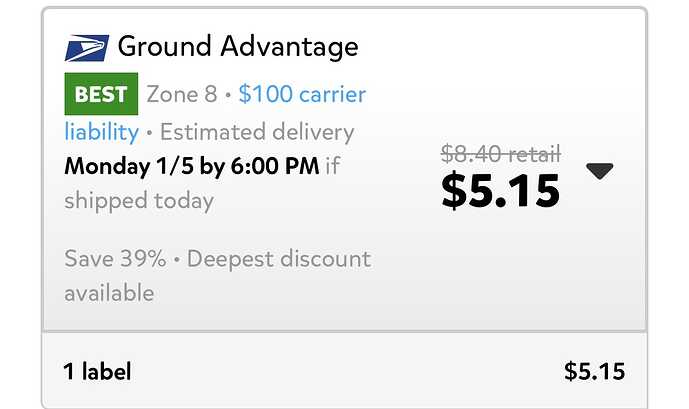Click the "Deepest discount" text
Viewport: 689px width, 409px height.
tap(279, 259)
